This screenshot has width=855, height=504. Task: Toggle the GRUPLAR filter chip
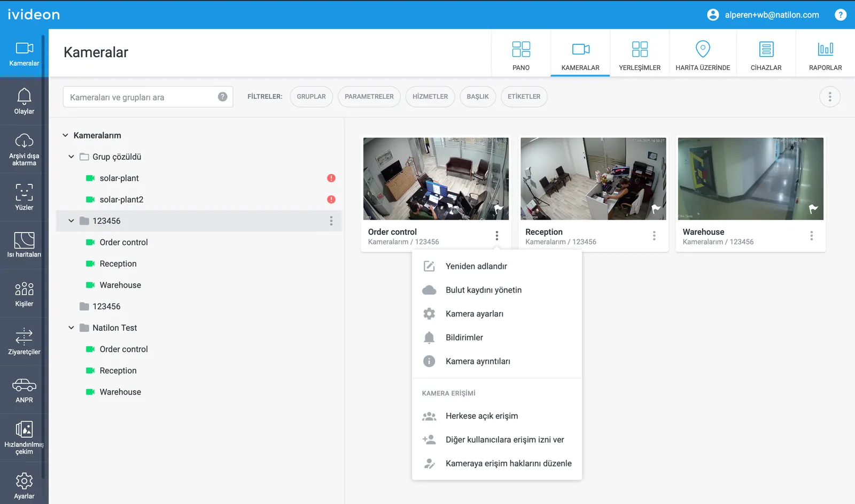tap(311, 97)
